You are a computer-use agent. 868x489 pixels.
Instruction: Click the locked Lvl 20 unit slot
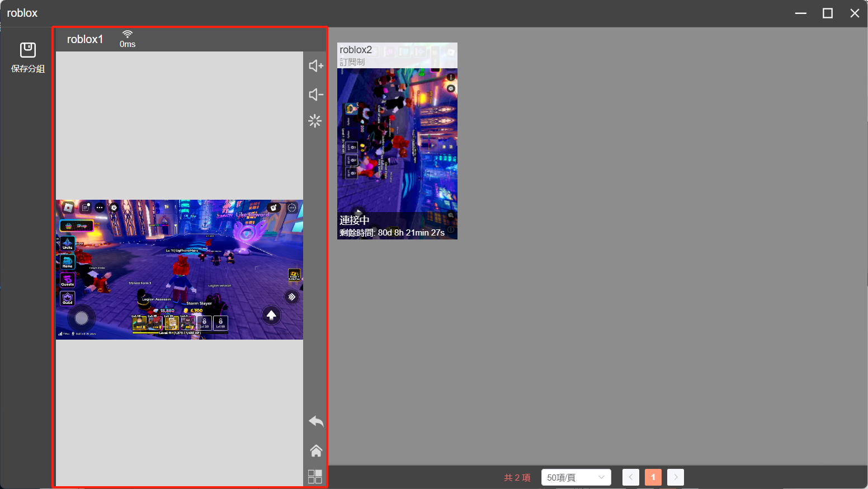204,323
